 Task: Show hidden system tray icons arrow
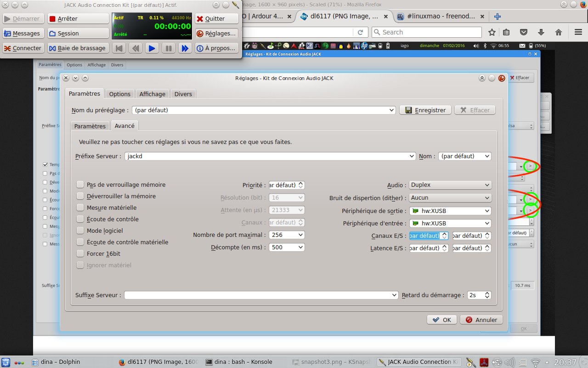click(548, 362)
